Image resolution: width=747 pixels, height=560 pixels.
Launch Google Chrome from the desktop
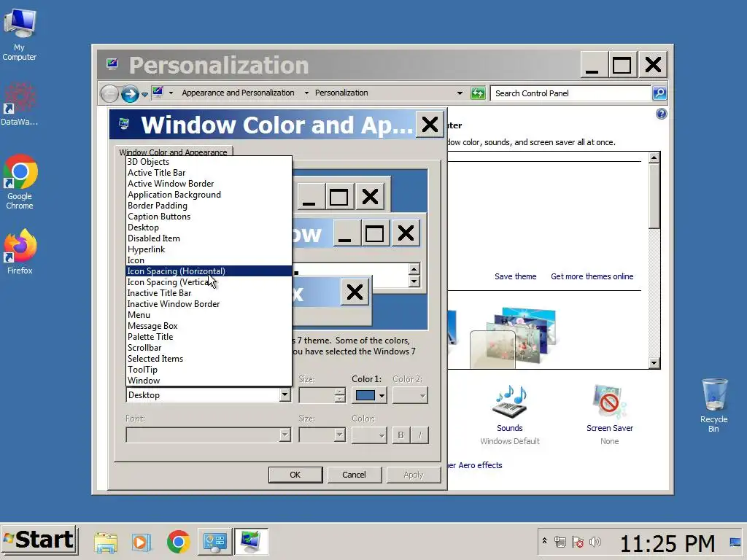click(x=19, y=182)
